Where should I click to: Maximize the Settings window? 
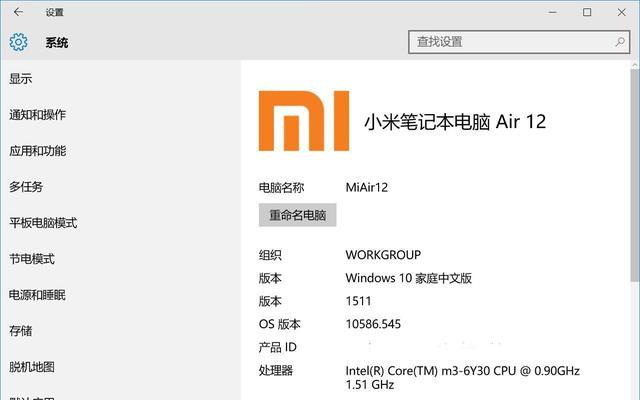(x=587, y=12)
